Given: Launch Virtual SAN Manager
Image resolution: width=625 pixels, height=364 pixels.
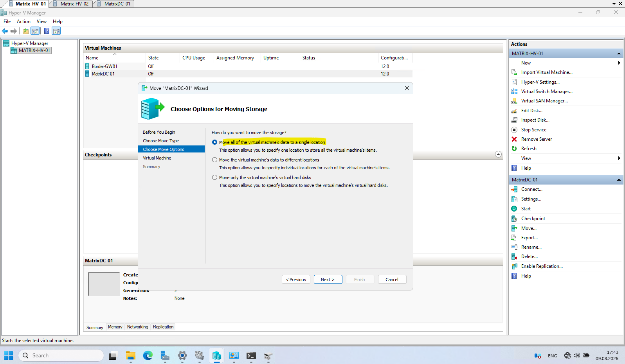Looking at the screenshot, I should tap(544, 101).
